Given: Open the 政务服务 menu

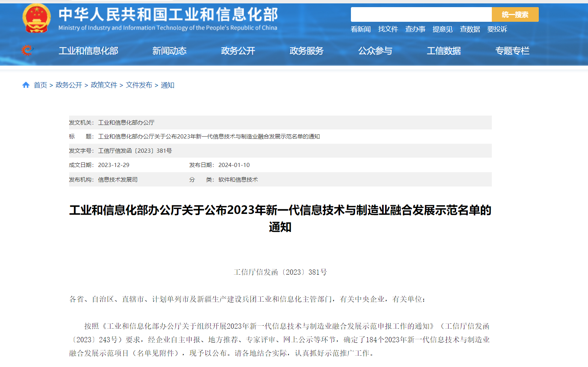Looking at the screenshot, I should pyautogui.click(x=307, y=51).
